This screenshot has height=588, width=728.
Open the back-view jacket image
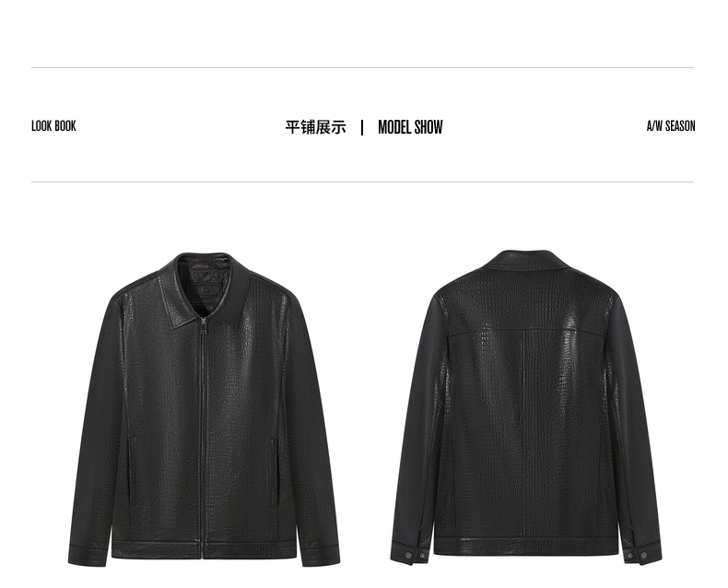pyautogui.click(x=526, y=407)
